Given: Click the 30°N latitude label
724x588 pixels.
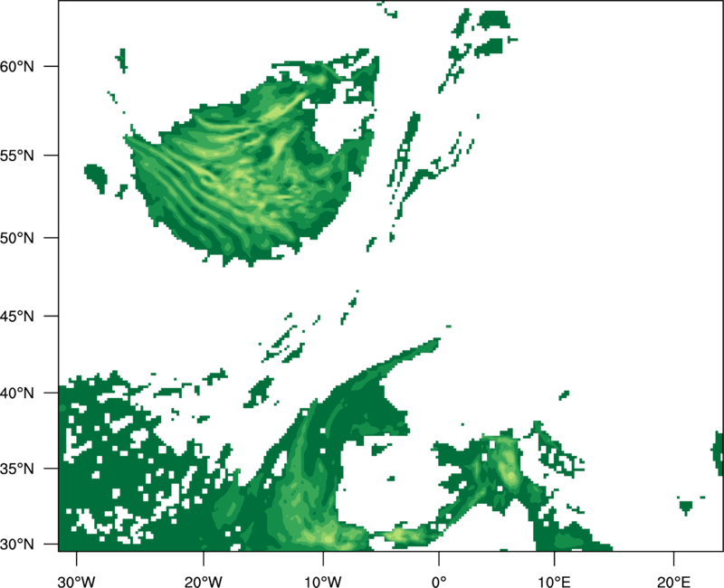Looking at the screenshot, I should coord(17,545).
